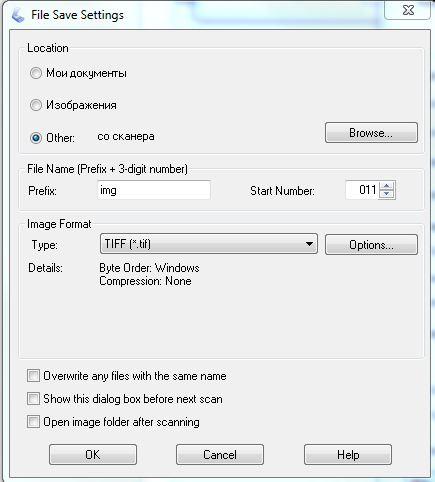The image size is (435, 482).
Task: Expand the image Type dropdown showing TIFF
Action: 209,244
